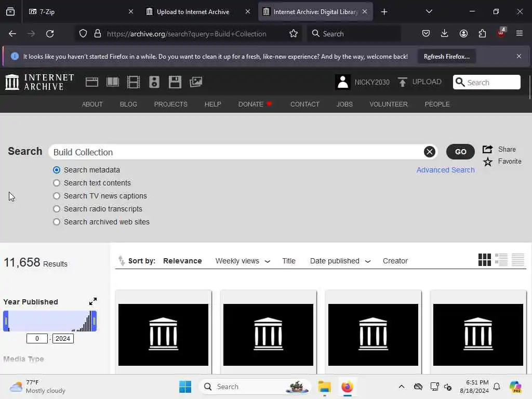Open the Audio speaker icon

(x=154, y=82)
